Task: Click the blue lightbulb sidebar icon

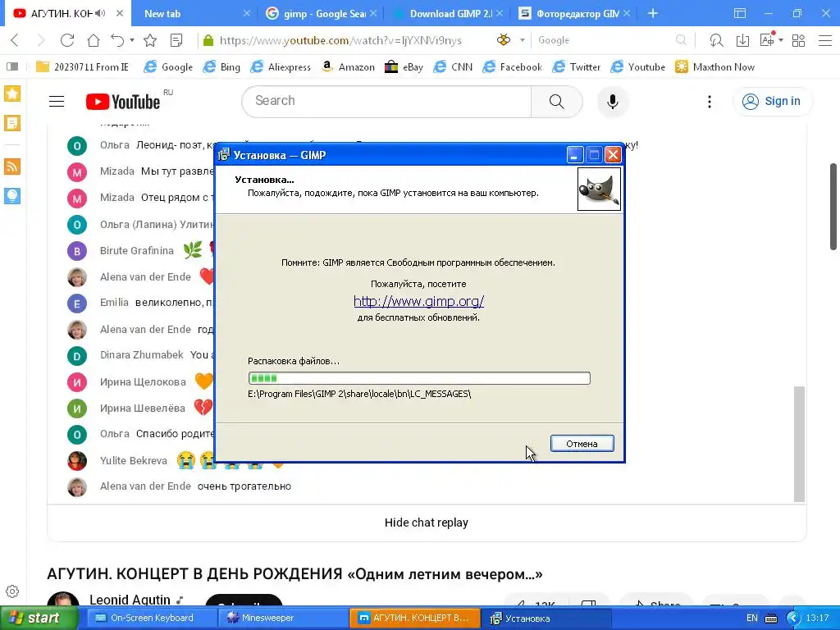Action: [12, 195]
